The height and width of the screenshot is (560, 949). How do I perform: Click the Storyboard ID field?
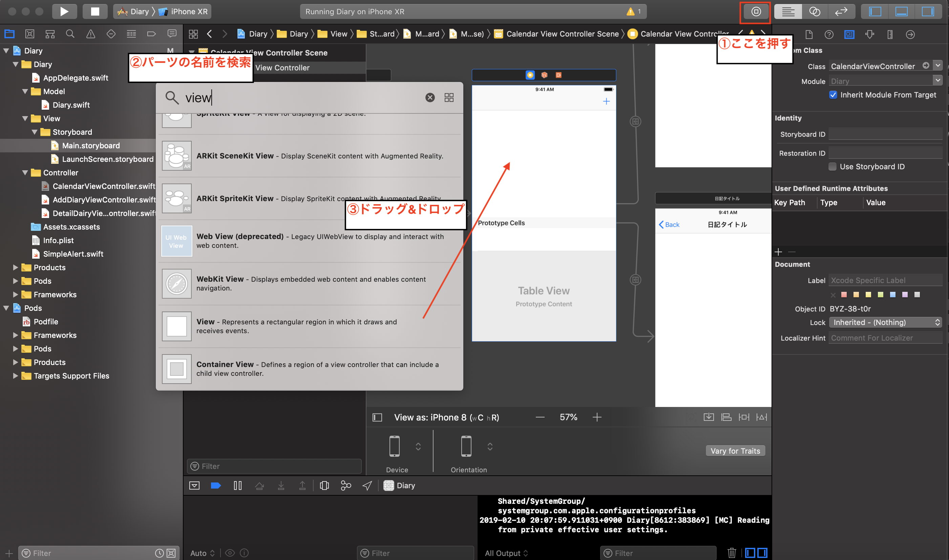tap(885, 134)
